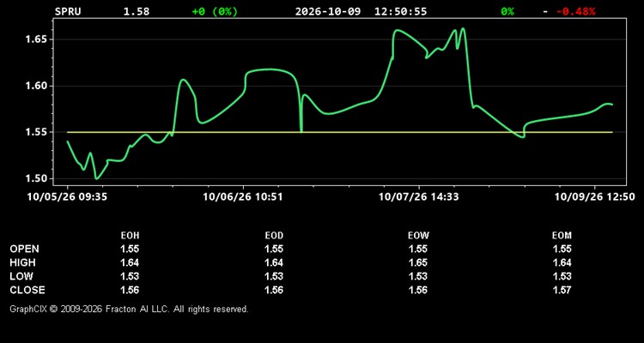Click the EOH OPEN cell 1.55

[130, 249]
